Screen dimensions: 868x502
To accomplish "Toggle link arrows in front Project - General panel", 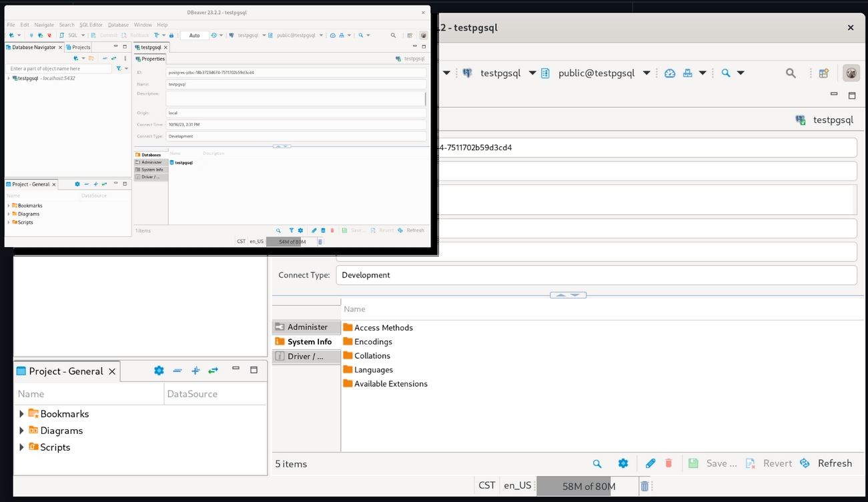I will point(105,184).
